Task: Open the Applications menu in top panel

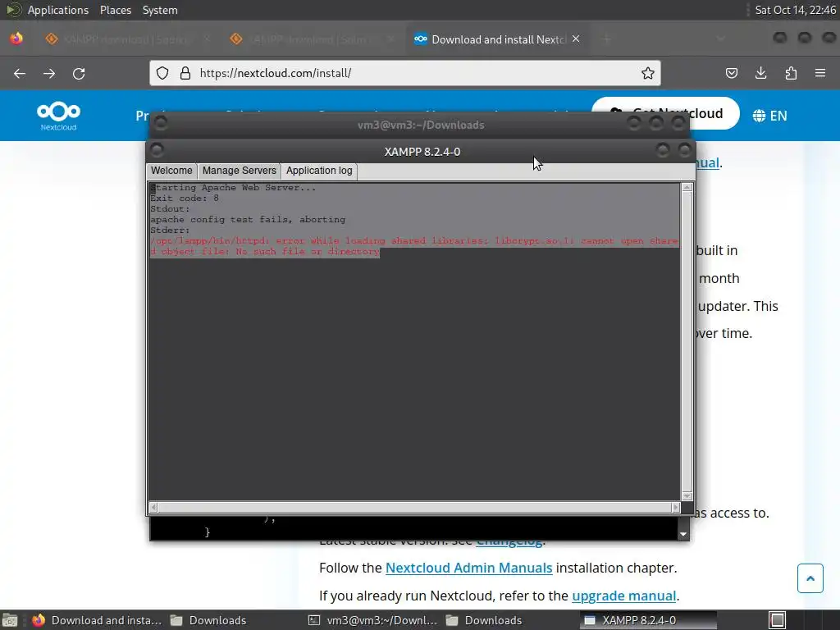Action: (x=58, y=10)
